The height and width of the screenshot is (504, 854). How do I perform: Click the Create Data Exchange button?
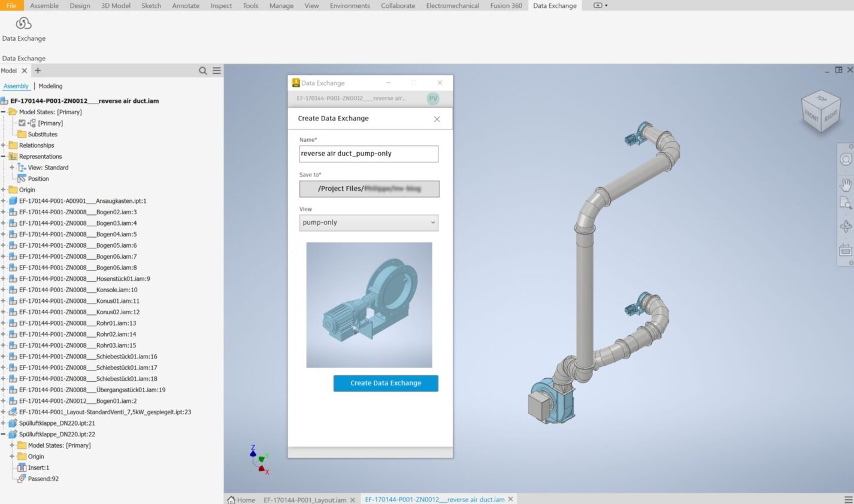pyautogui.click(x=386, y=383)
